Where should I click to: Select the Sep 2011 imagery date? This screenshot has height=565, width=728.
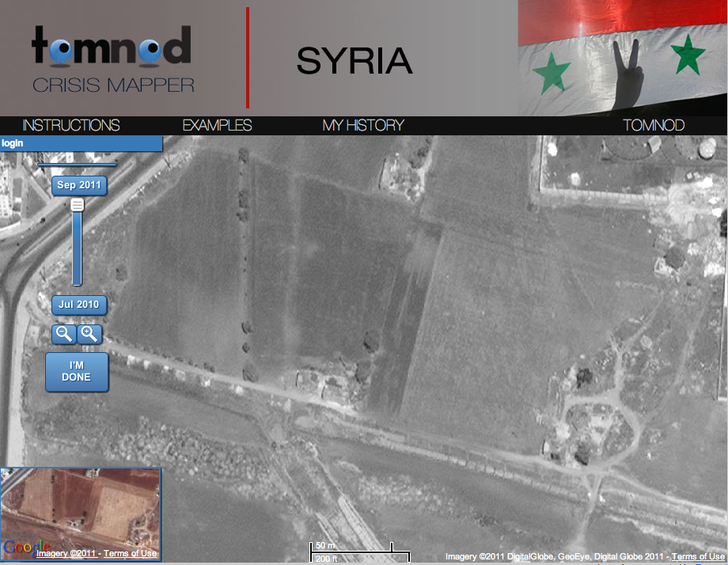pyautogui.click(x=79, y=185)
